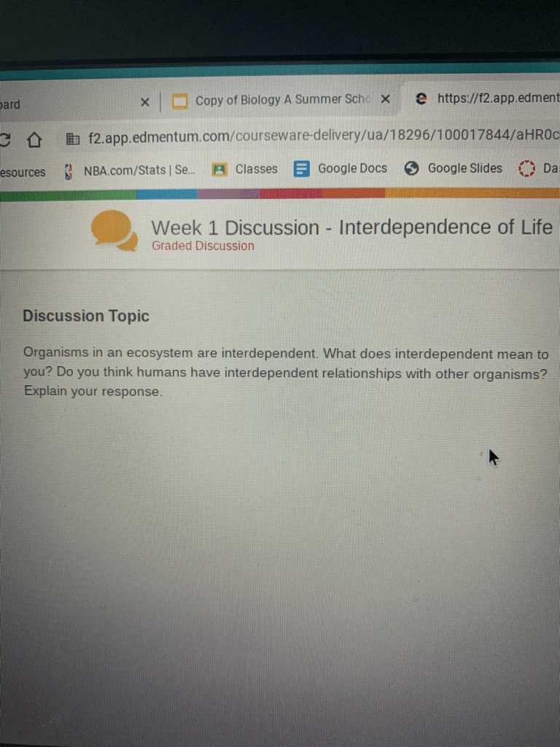Open the NBA.com/Stats bookmark
This screenshot has width=560, height=747.
point(131,170)
